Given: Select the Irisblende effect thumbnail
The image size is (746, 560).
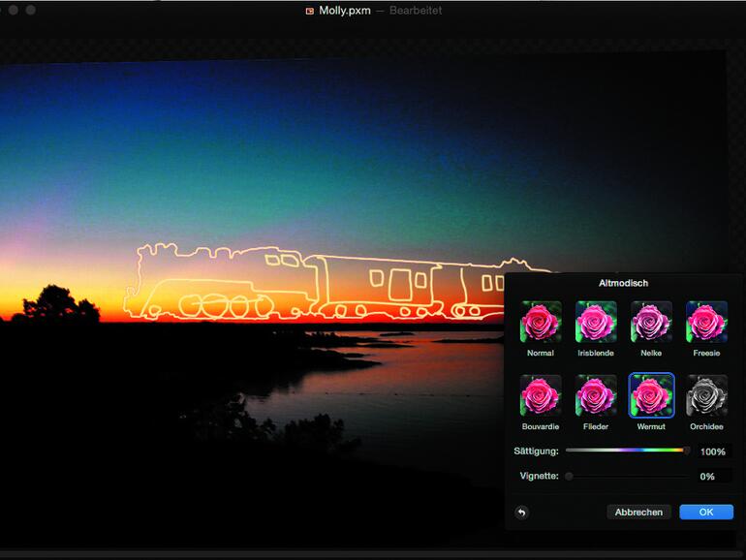Looking at the screenshot, I should [596, 322].
